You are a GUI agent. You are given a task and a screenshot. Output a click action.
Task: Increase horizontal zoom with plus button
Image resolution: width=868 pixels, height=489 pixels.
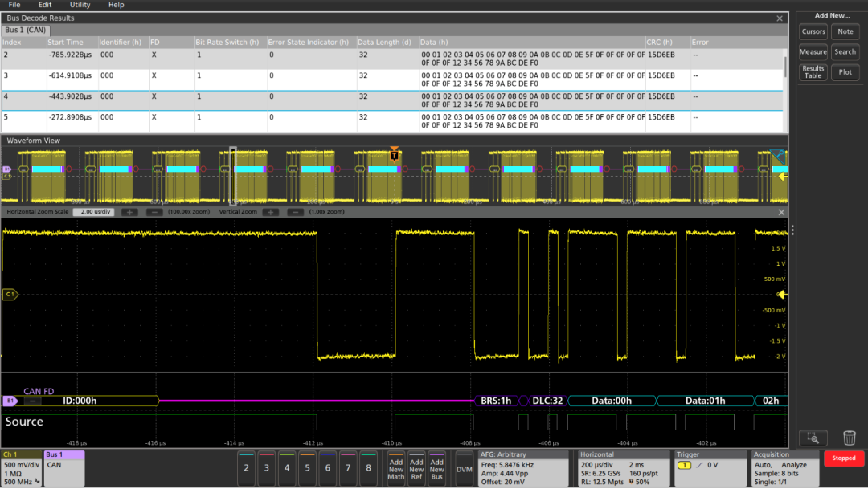(129, 212)
